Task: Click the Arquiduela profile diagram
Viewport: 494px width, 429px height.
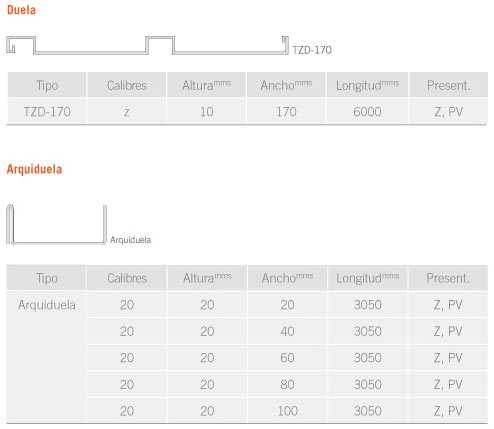Action: point(56,224)
